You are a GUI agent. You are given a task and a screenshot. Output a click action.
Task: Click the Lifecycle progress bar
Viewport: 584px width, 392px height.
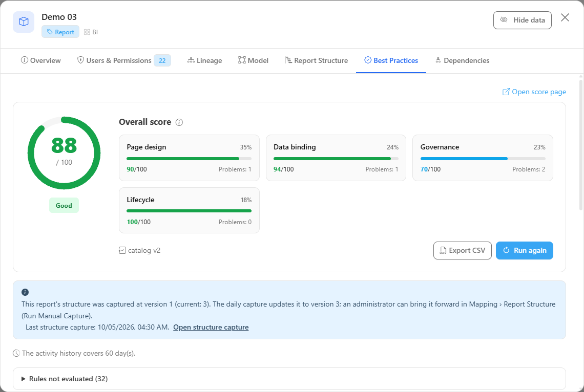pyautogui.click(x=189, y=211)
